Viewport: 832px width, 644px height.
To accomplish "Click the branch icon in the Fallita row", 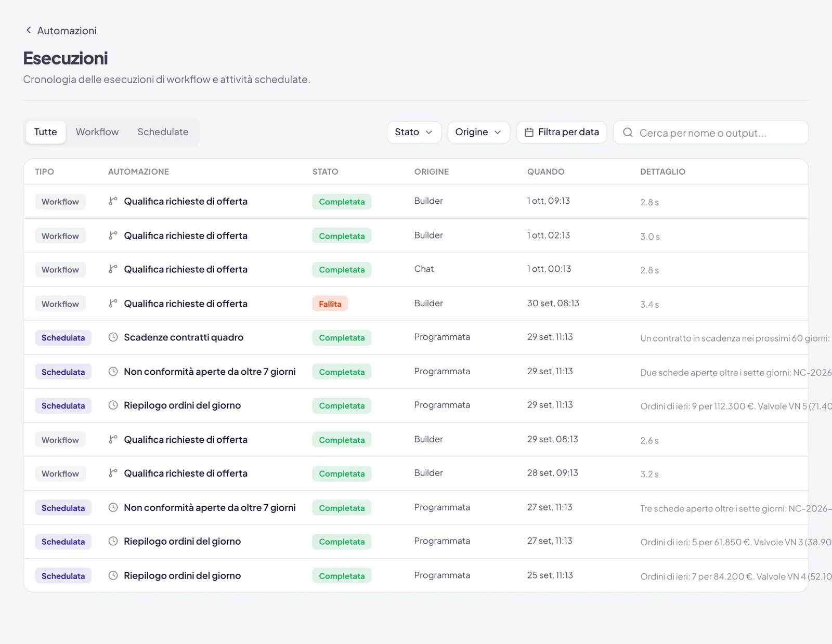I will pos(113,304).
